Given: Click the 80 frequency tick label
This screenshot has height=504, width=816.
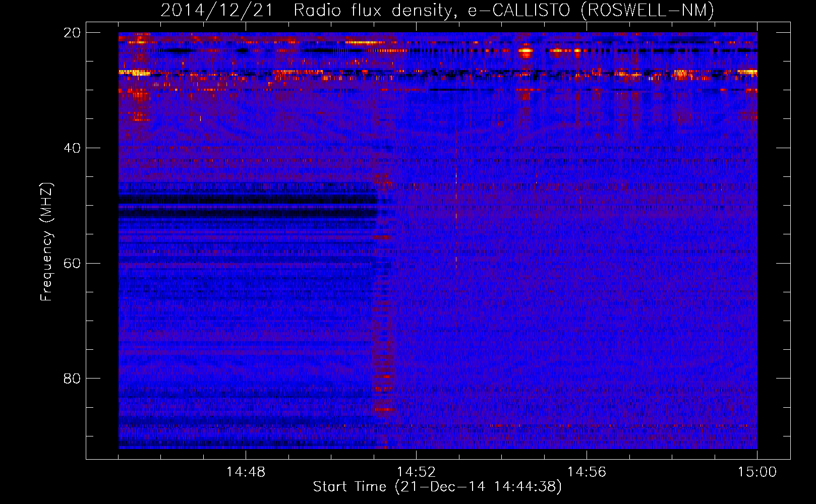Looking at the screenshot, I should (72, 379).
